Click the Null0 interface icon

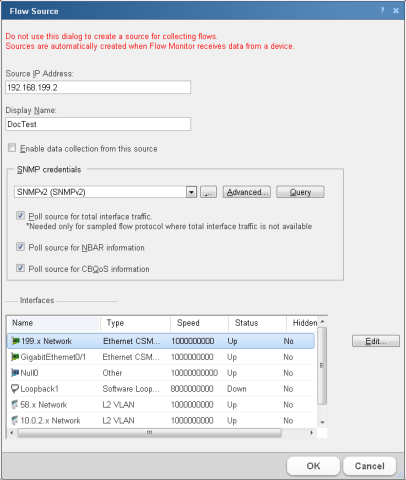(15, 373)
